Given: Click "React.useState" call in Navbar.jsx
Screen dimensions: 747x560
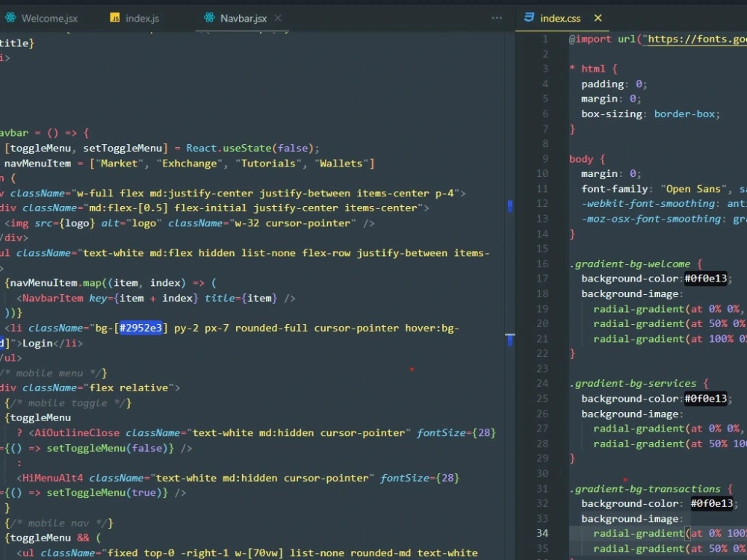Looking at the screenshot, I should tap(229, 148).
